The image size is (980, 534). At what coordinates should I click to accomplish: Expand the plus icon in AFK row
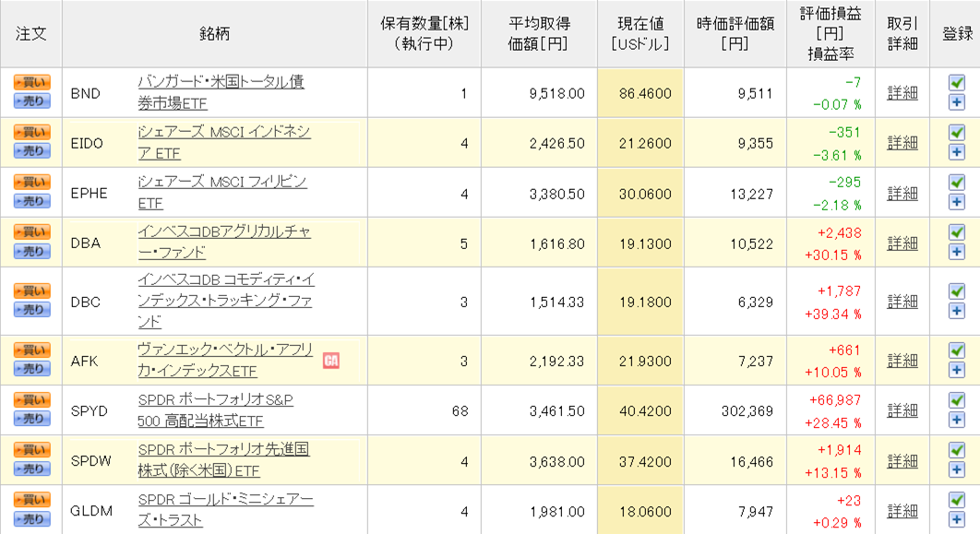[x=956, y=370]
